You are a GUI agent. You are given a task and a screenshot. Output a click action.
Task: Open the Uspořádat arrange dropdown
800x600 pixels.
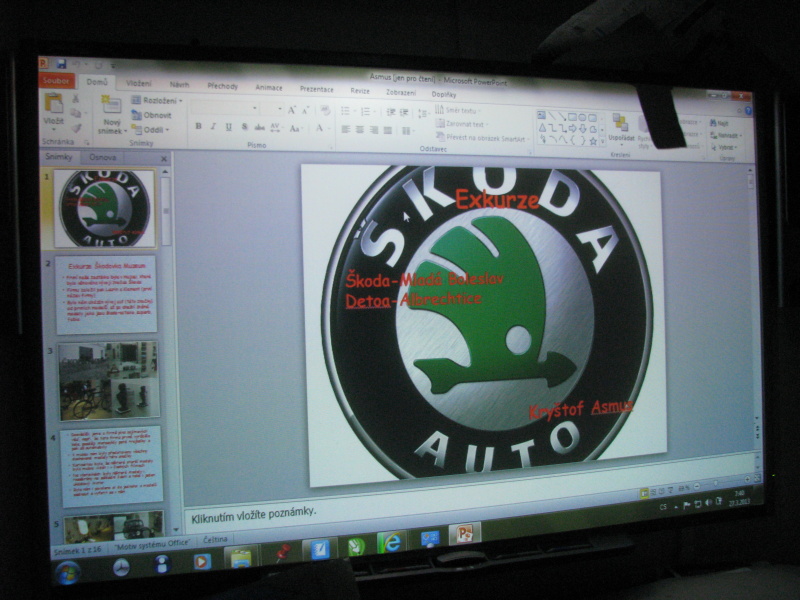pos(621,128)
